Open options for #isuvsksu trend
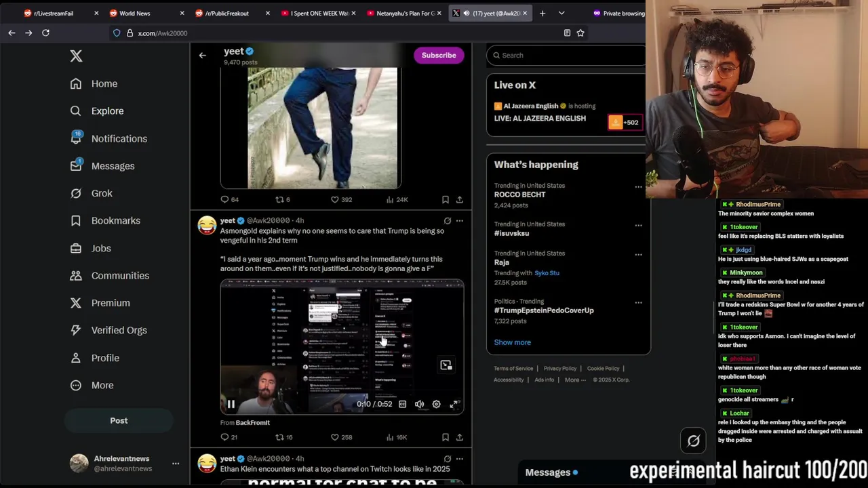This screenshot has width=868, height=488. [x=638, y=225]
